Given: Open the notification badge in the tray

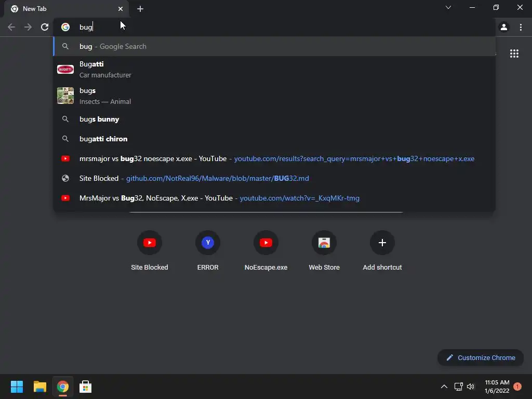Looking at the screenshot, I should point(517,387).
